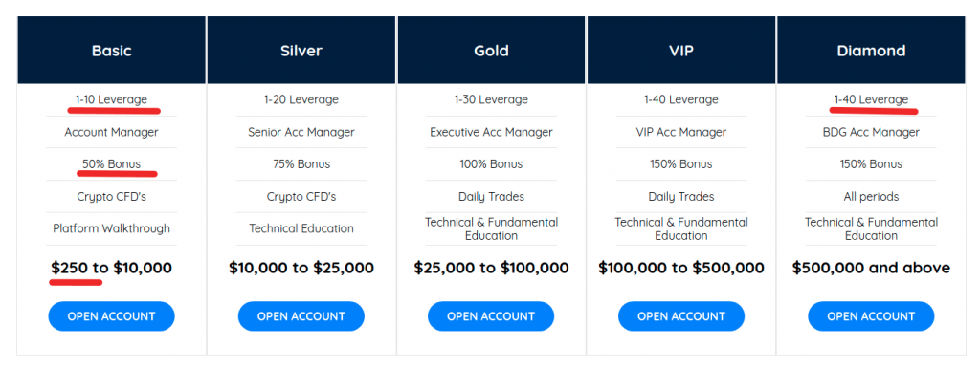
Task: Open account under the Diamond plan
Action: tap(871, 316)
